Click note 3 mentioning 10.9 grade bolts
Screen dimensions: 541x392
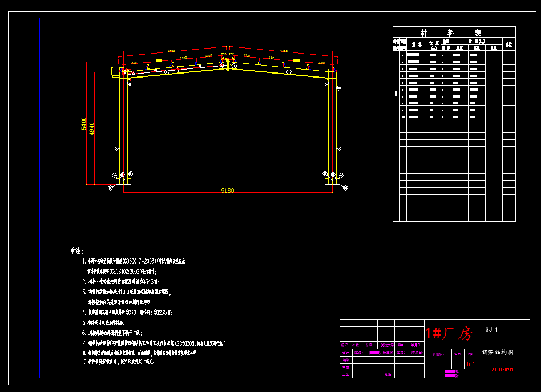(126, 292)
